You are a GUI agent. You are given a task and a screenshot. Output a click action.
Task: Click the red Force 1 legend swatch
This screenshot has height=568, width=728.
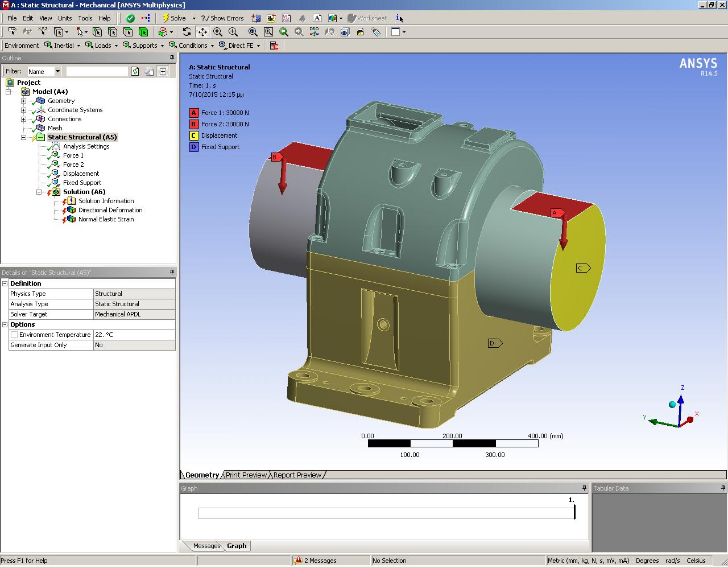(193, 113)
